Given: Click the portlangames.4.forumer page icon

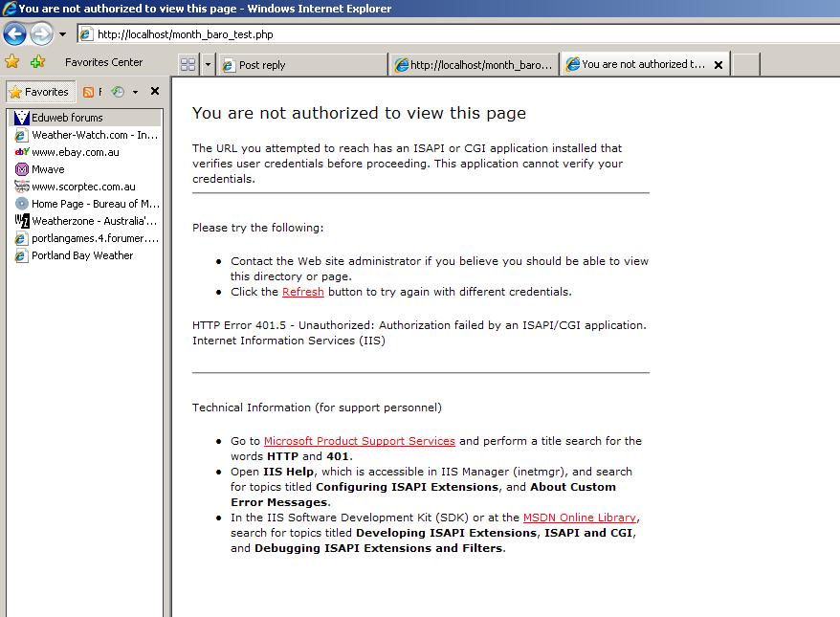Looking at the screenshot, I should coord(21,238).
